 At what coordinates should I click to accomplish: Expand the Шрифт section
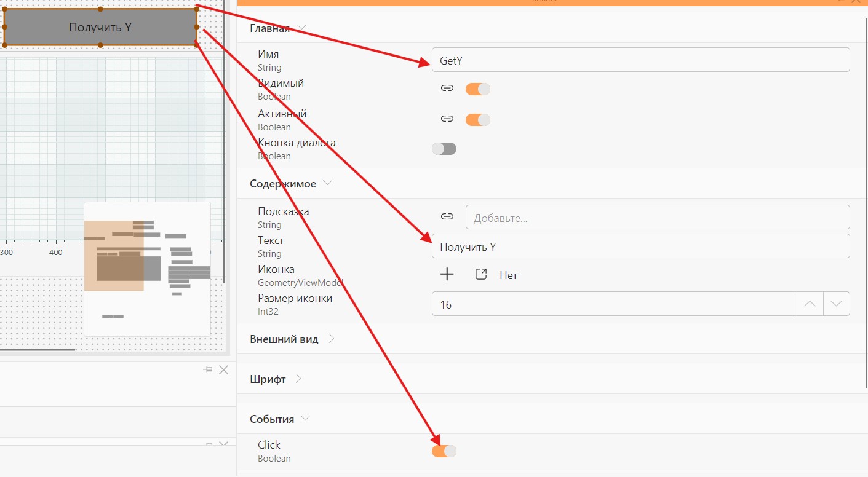(298, 379)
